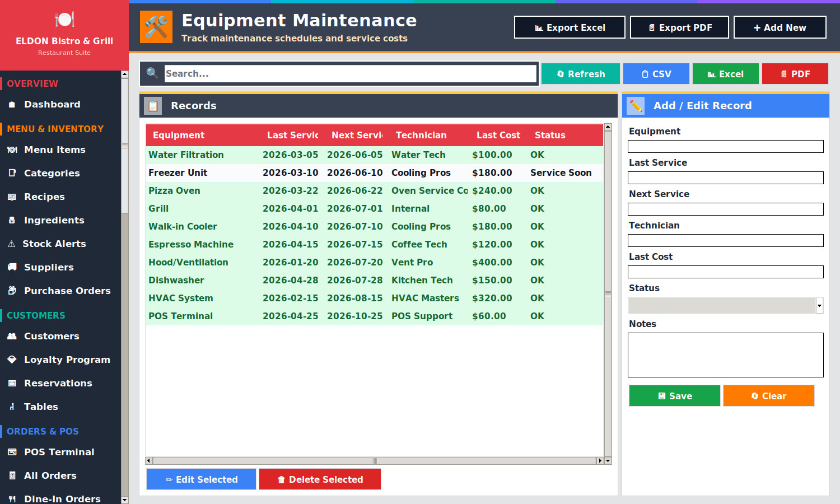Select the HVAC System row
Image resolution: width=840 pixels, height=504 pixels.
375,298
